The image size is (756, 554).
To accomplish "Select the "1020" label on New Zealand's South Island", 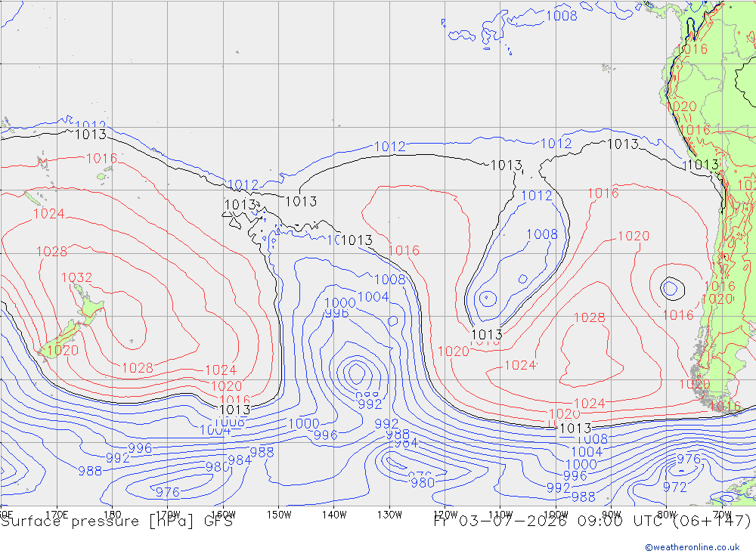I will click(63, 351).
